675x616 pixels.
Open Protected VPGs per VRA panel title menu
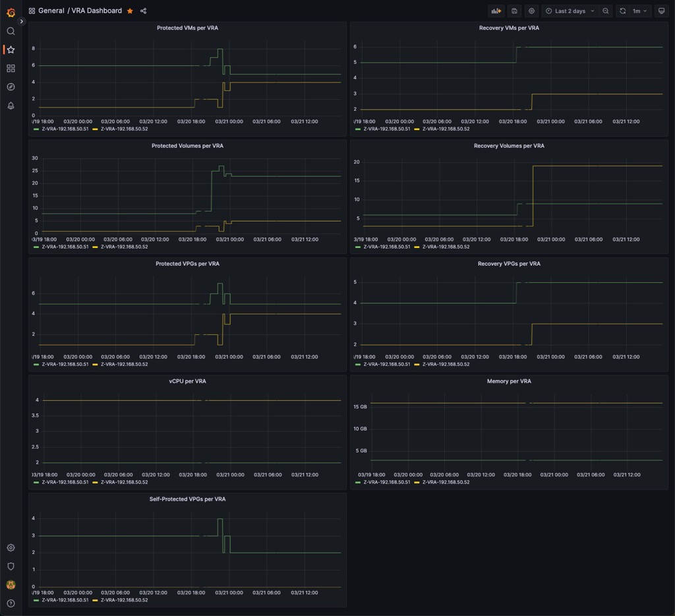click(x=187, y=264)
